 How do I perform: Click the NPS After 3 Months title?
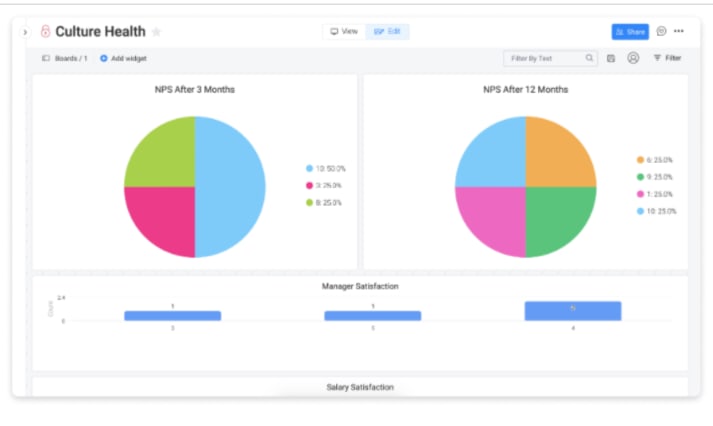195,90
